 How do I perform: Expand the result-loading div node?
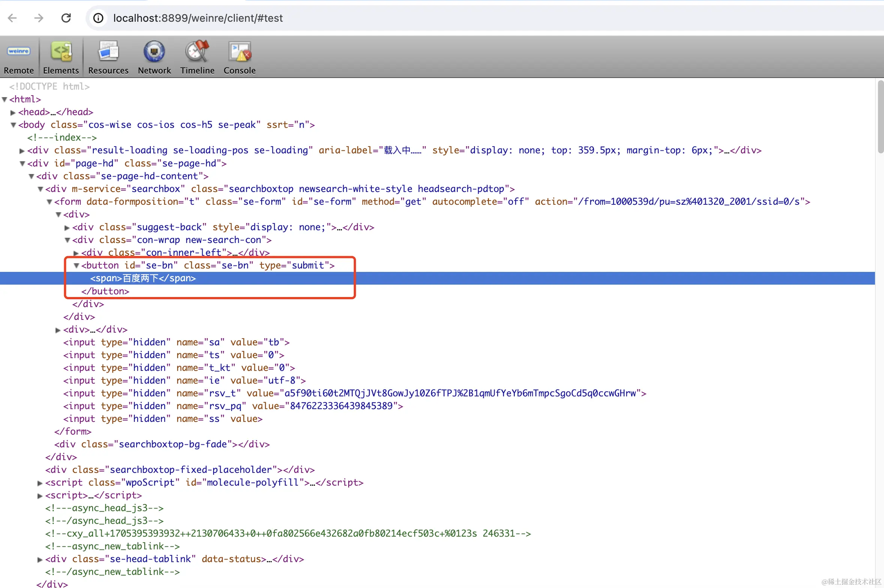(x=22, y=151)
